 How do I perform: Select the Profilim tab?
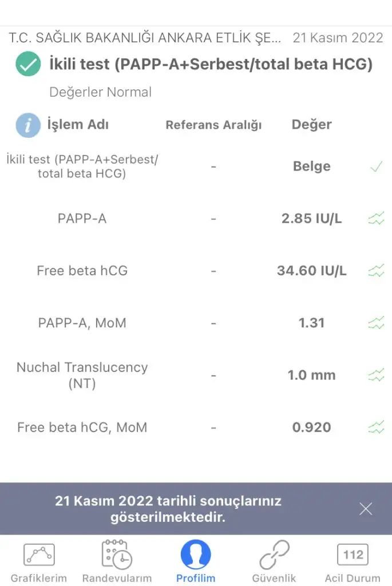pos(196,562)
